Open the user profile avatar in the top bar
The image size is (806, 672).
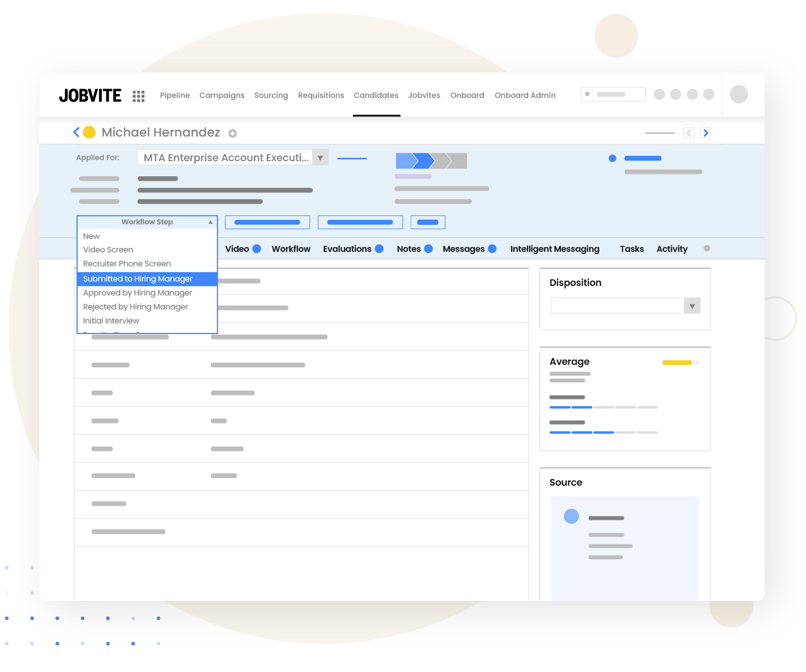click(738, 94)
